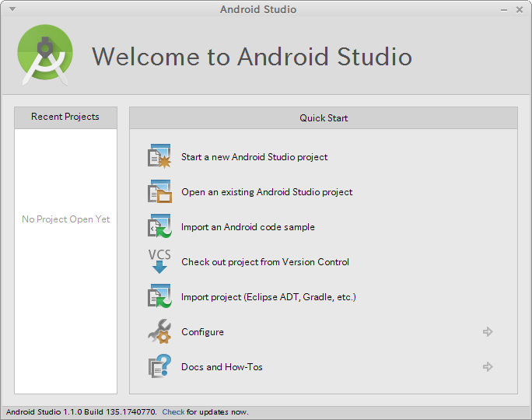
Task: Open the window menu triangle in title bar
Action: 12,9
